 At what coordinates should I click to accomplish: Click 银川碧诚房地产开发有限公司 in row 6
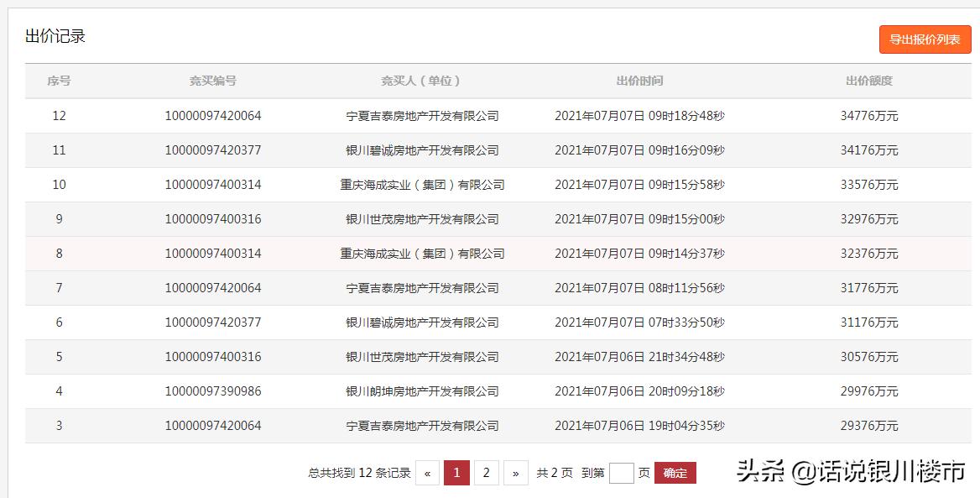pyautogui.click(x=423, y=322)
